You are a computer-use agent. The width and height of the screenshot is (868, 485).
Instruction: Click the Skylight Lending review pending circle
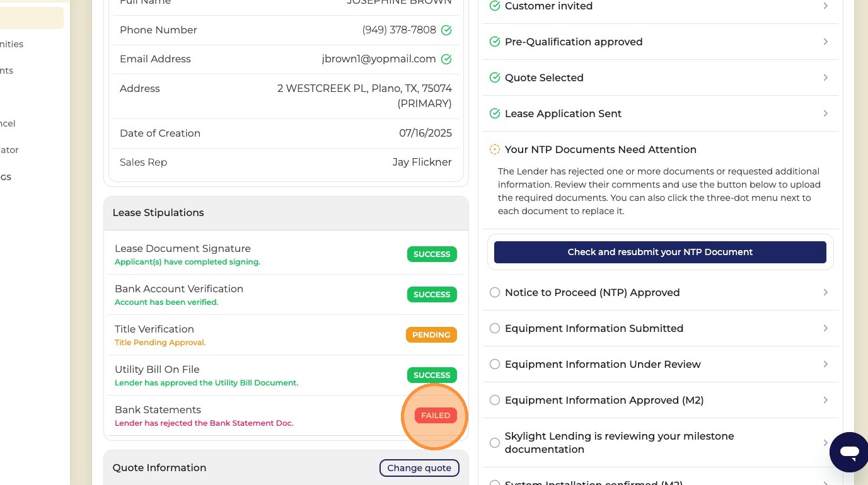(495, 443)
